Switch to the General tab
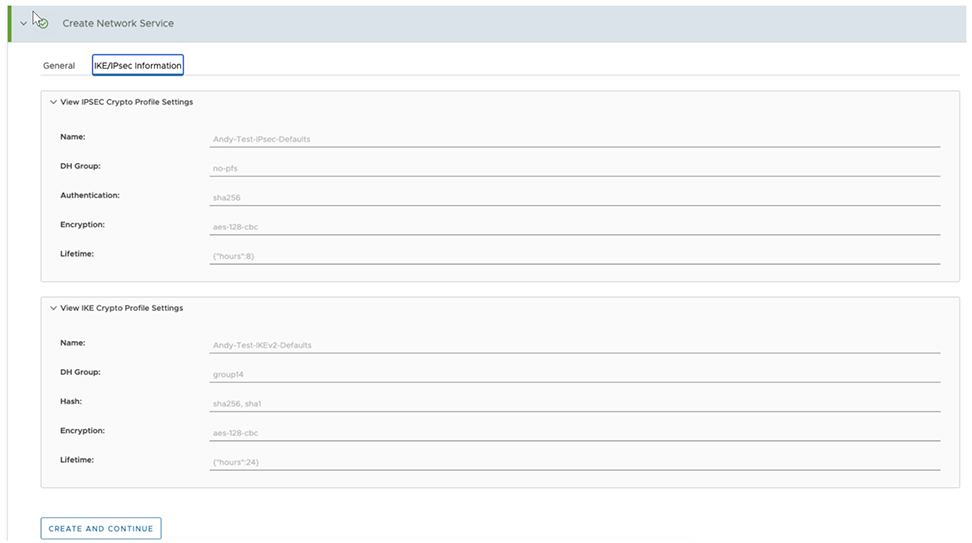972x543 pixels. [59, 66]
